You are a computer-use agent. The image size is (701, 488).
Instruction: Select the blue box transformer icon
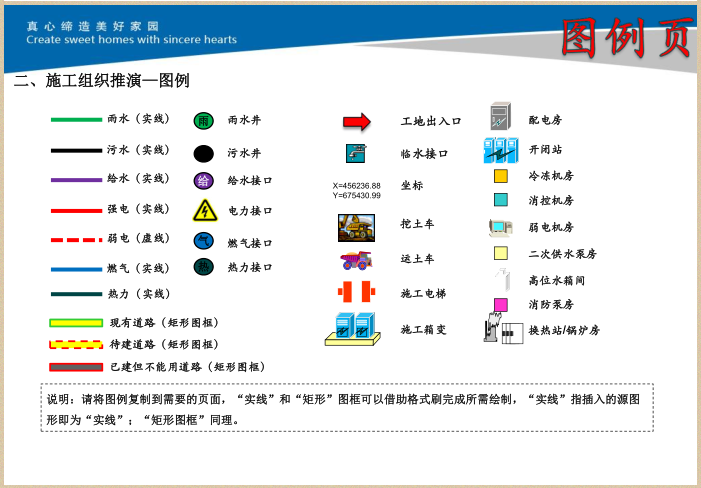pos(355,328)
